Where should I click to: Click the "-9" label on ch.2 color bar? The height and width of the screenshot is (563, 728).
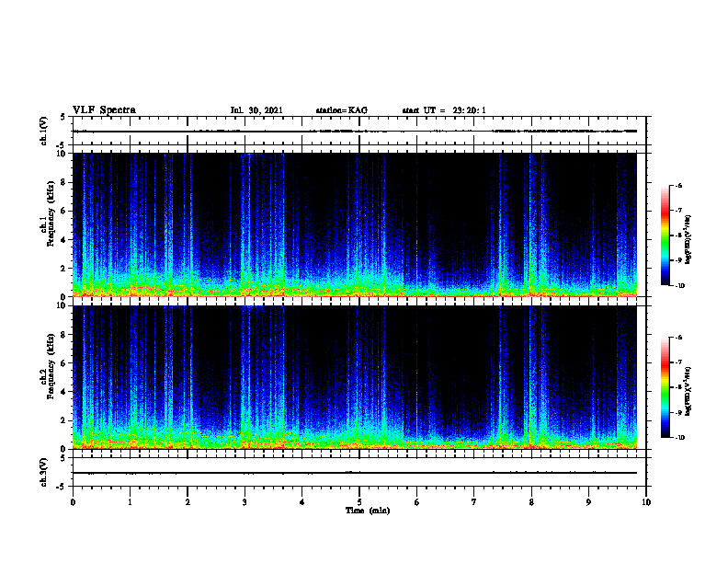click(x=678, y=412)
